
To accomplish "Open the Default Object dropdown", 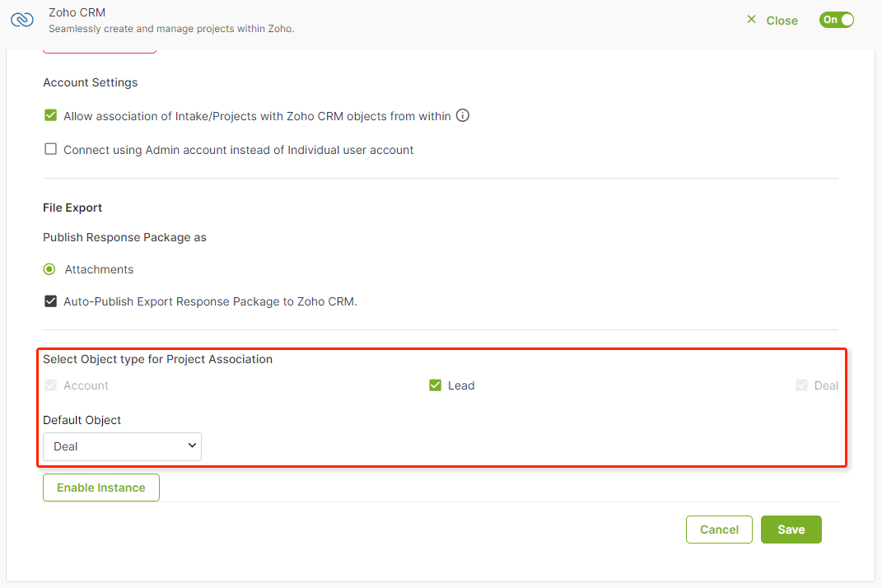I will [x=122, y=447].
